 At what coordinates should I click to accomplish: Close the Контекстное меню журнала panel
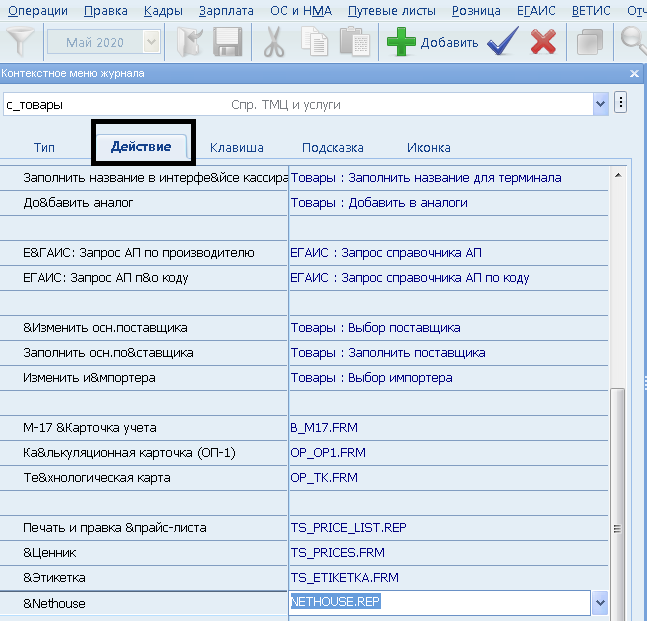[634, 74]
